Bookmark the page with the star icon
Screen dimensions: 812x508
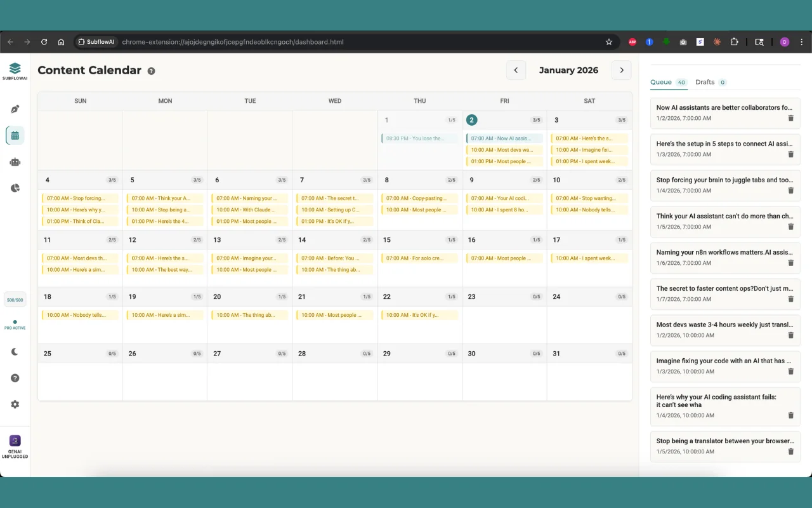coord(609,42)
